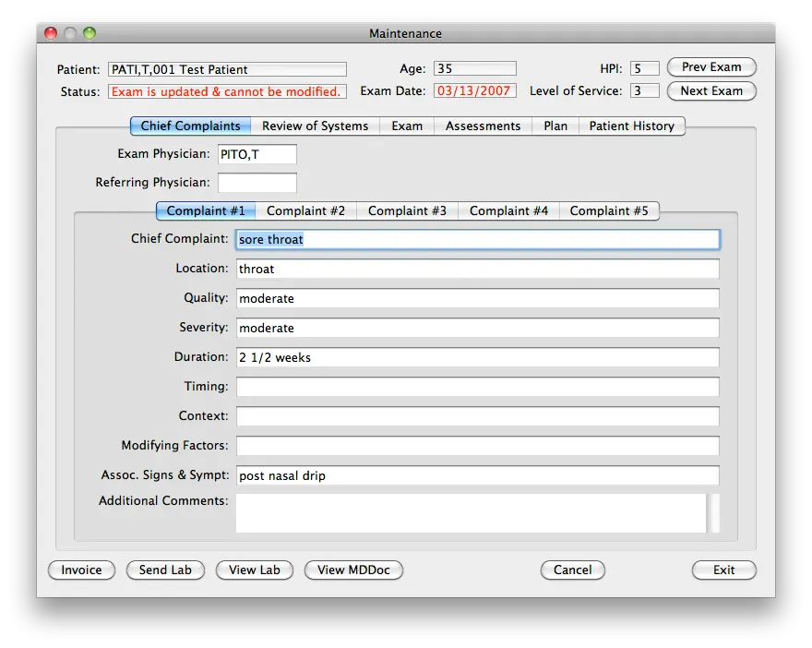Open Complaint #5
This screenshot has width=812, height=648.
(609, 210)
